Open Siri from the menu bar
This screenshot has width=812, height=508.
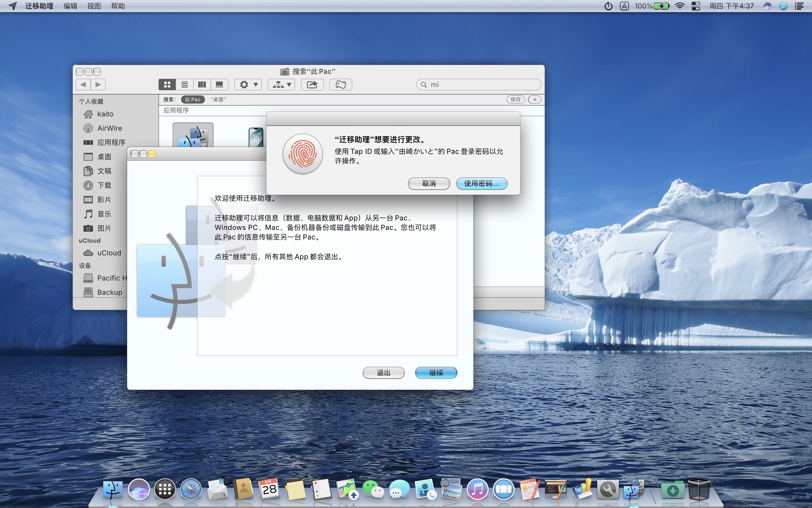point(767,6)
